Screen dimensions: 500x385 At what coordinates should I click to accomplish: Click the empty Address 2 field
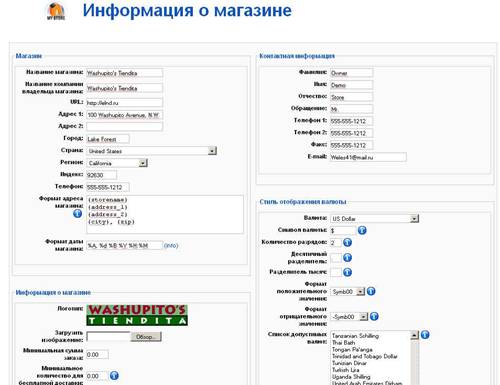[124, 126]
